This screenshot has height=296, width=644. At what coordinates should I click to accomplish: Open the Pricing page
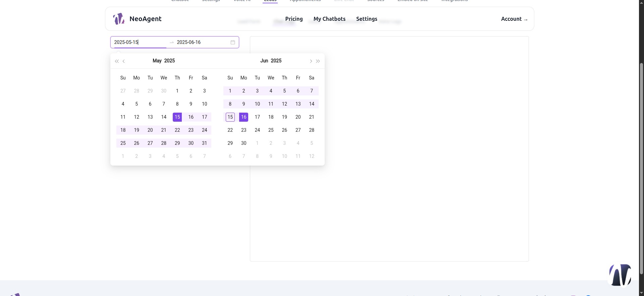pos(294,19)
